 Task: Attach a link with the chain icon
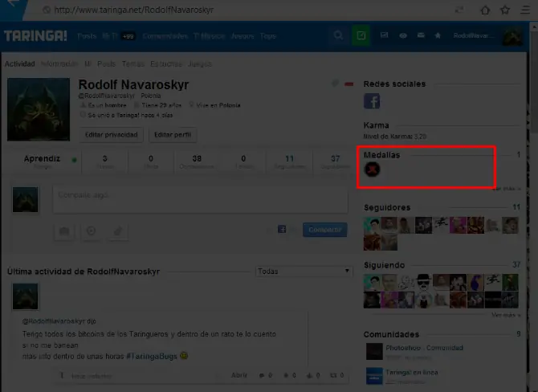pos(118,231)
